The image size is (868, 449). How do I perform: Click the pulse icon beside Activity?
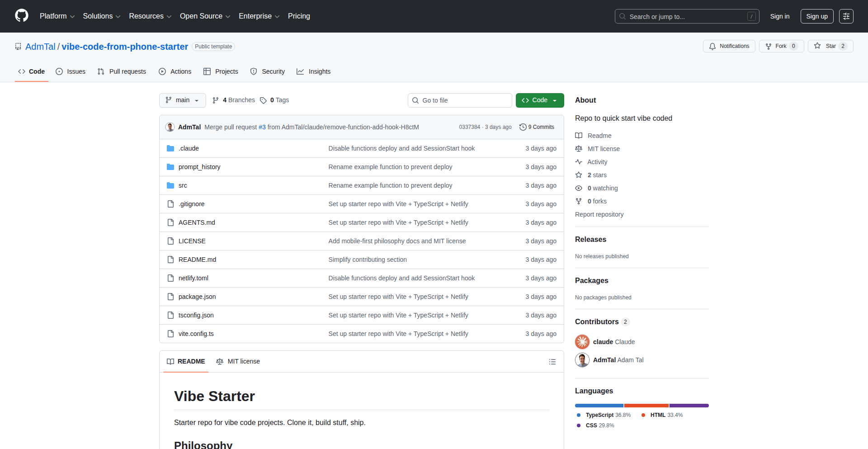[x=579, y=162]
